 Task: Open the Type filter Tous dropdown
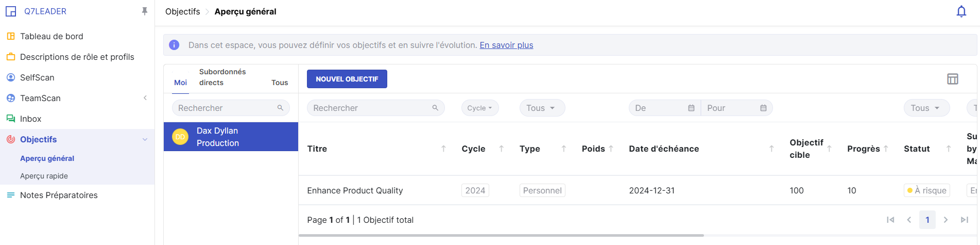[541, 108]
